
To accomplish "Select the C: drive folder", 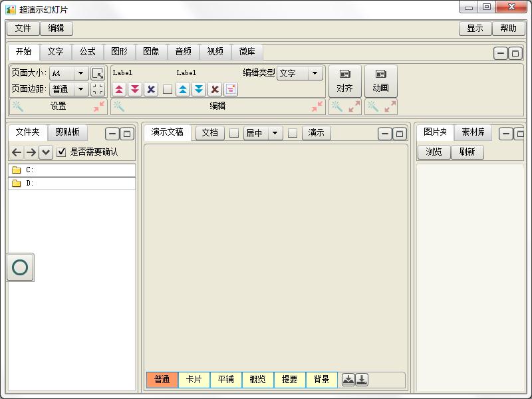I will (x=30, y=170).
